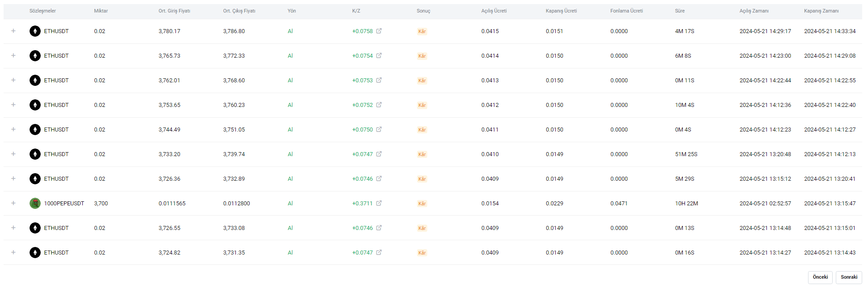Select the 1000PEPEUSDT contract name

(x=64, y=204)
